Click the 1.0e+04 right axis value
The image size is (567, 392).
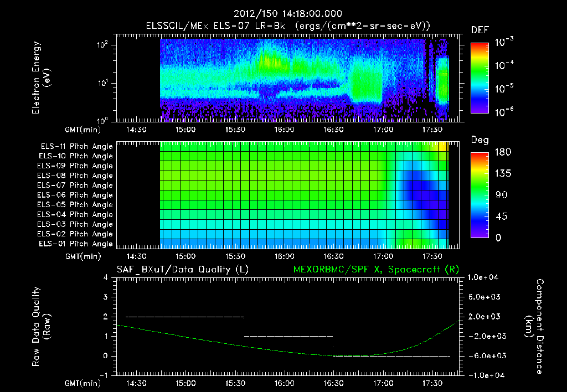point(483,278)
